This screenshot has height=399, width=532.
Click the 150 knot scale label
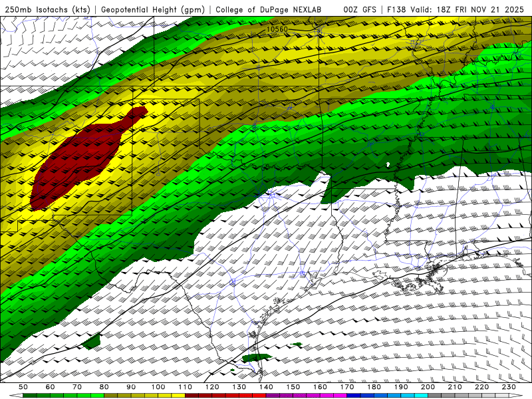(293, 387)
